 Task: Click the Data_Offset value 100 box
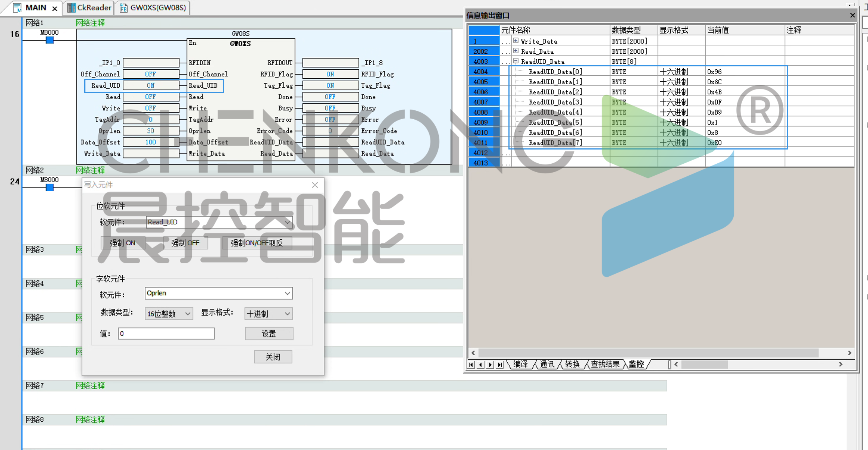[151, 142]
